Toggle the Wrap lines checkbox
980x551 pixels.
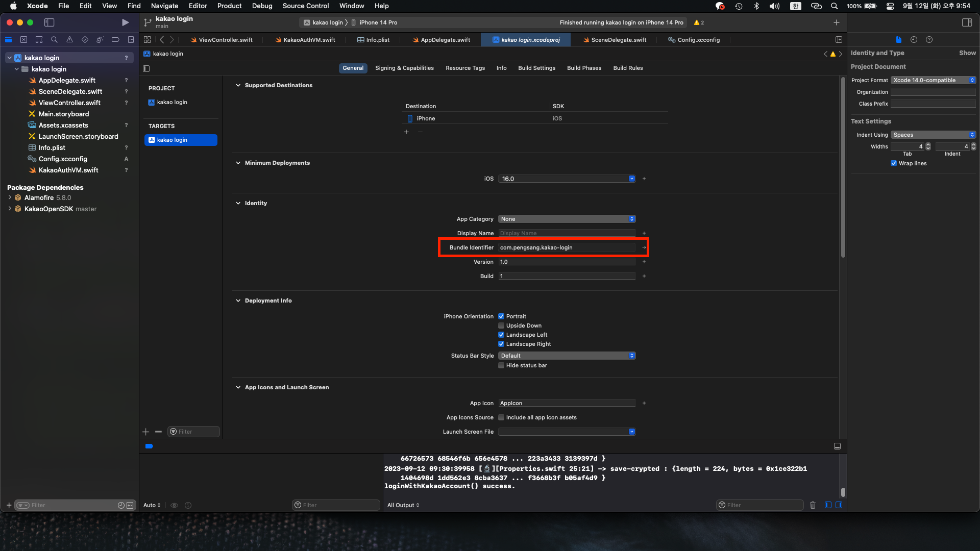click(x=894, y=163)
